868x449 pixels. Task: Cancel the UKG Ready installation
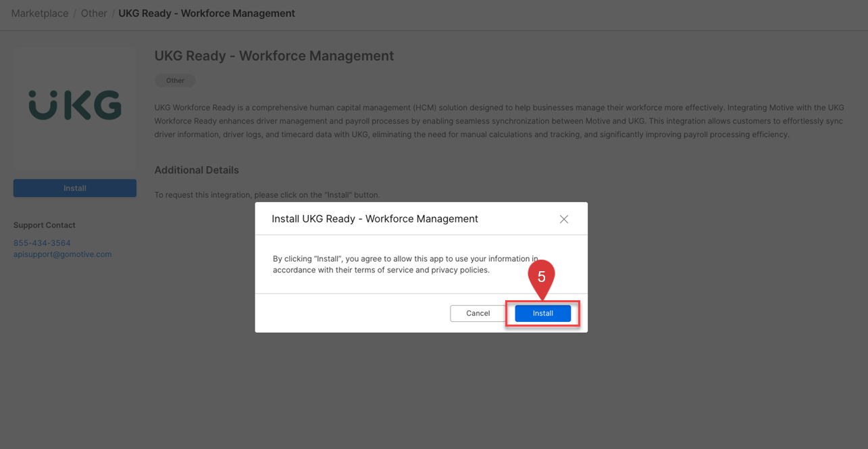(478, 313)
